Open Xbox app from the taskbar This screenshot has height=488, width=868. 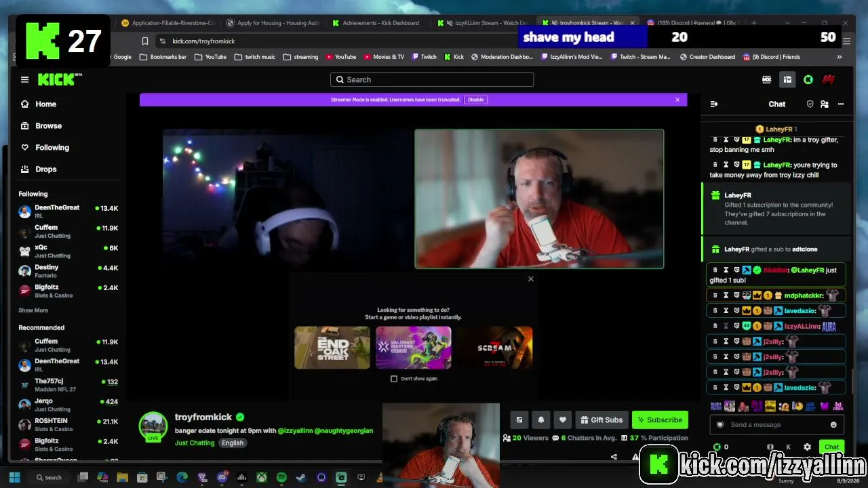[x=262, y=478]
